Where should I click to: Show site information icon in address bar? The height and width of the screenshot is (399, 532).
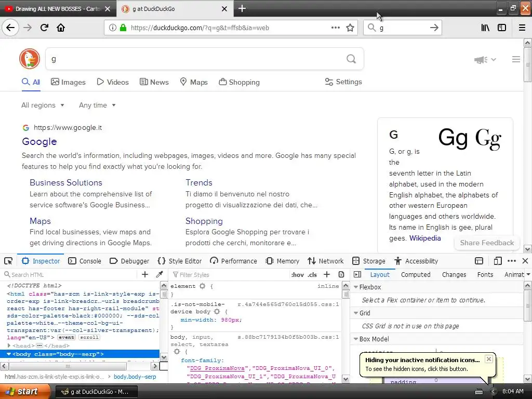coord(112,28)
